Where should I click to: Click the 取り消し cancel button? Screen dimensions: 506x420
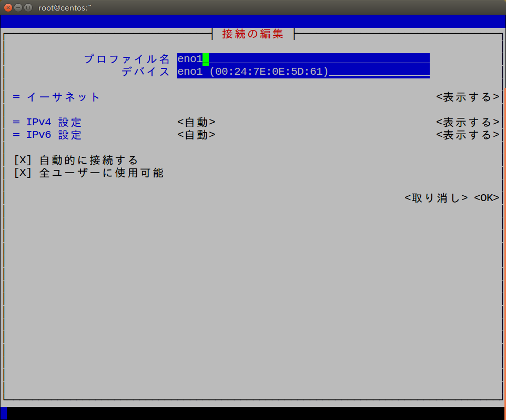pos(436,198)
